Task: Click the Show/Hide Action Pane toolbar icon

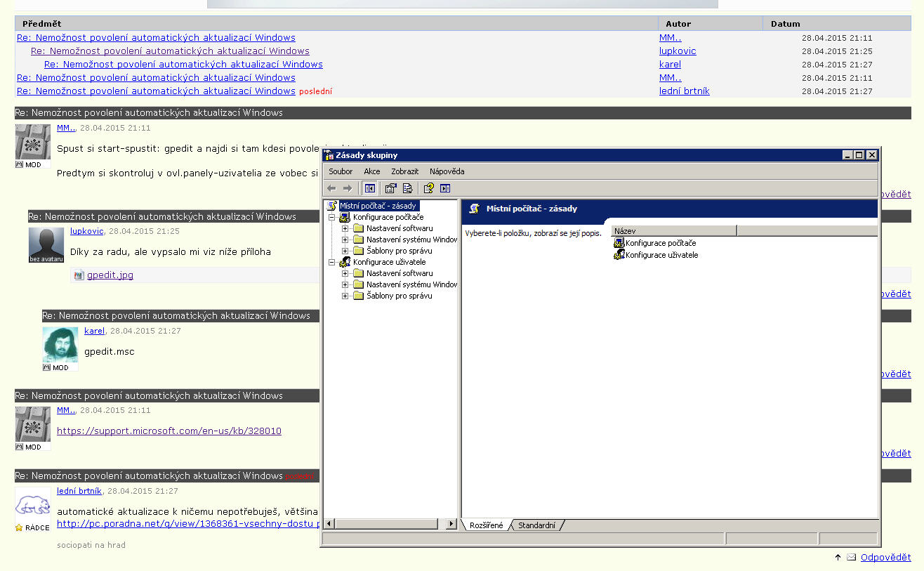Action: click(x=444, y=188)
